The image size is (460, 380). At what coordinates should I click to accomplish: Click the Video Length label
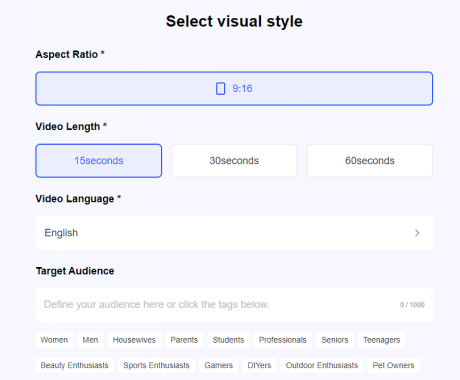pyautogui.click(x=71, y=127)
